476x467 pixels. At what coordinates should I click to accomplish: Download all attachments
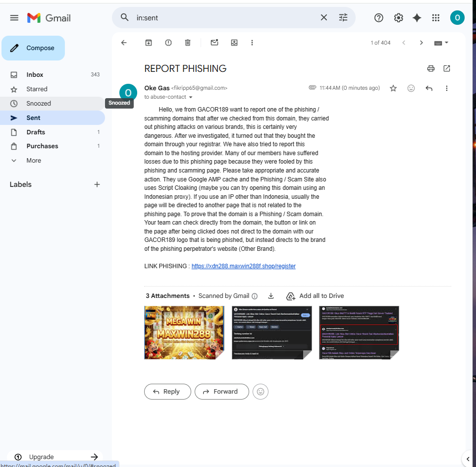(x=271, y=296)
